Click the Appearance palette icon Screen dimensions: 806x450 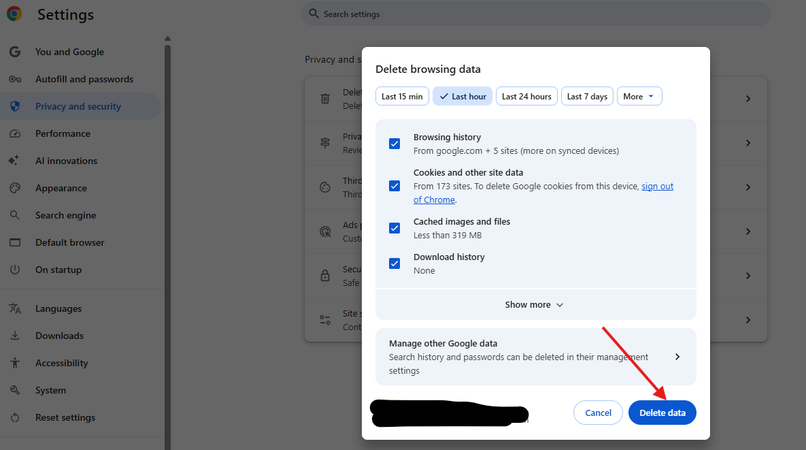pyautogui.click(x=15, y=188)
